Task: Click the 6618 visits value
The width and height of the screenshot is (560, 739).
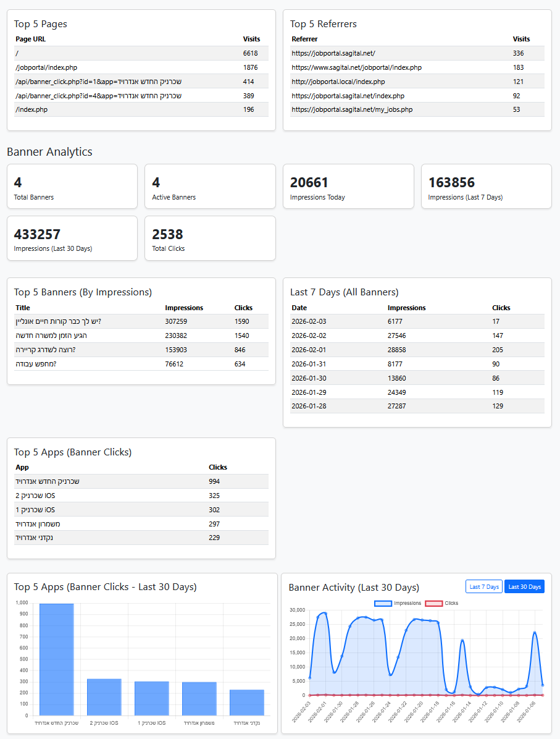Action: pos(251,53)
